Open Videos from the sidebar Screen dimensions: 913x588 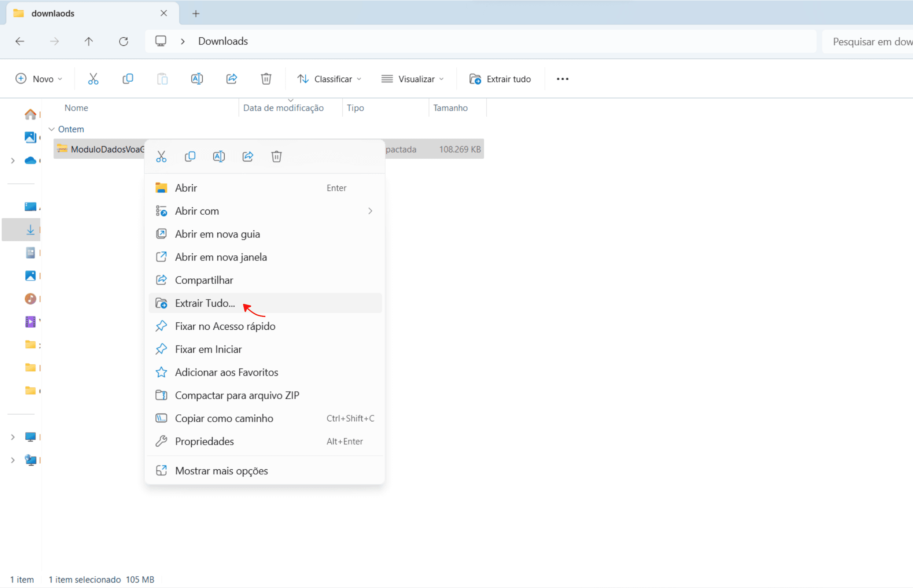coord(30,322)
